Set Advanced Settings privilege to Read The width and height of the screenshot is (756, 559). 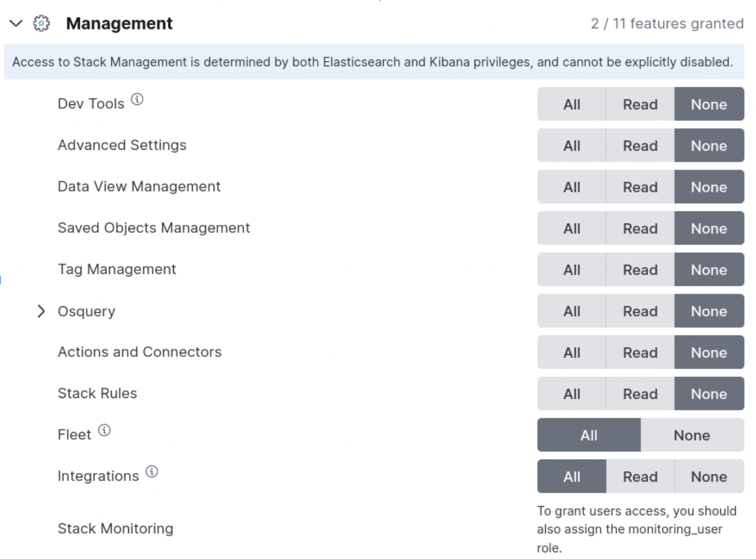(640, 146)
